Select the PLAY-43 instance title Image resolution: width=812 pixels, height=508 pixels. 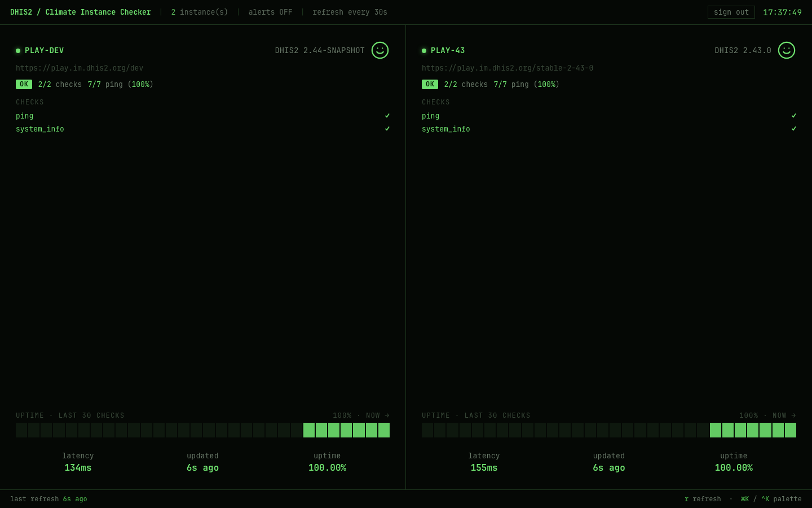pos(448,50)
